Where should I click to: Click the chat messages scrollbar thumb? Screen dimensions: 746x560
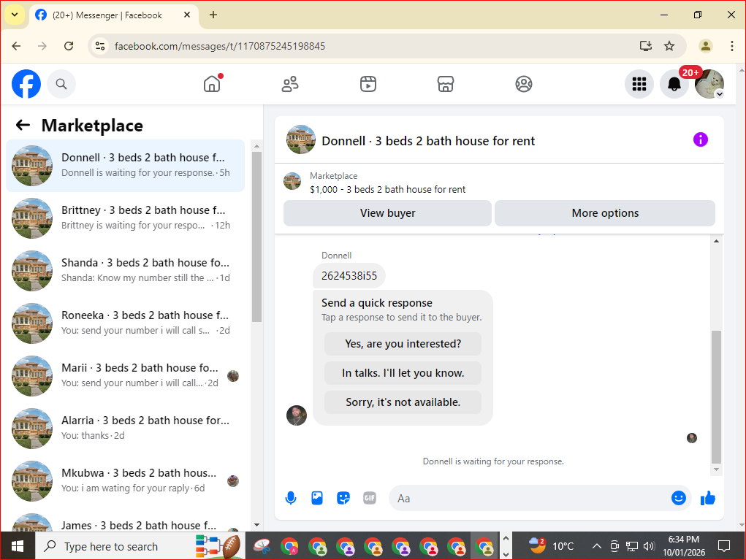[716, 397]
